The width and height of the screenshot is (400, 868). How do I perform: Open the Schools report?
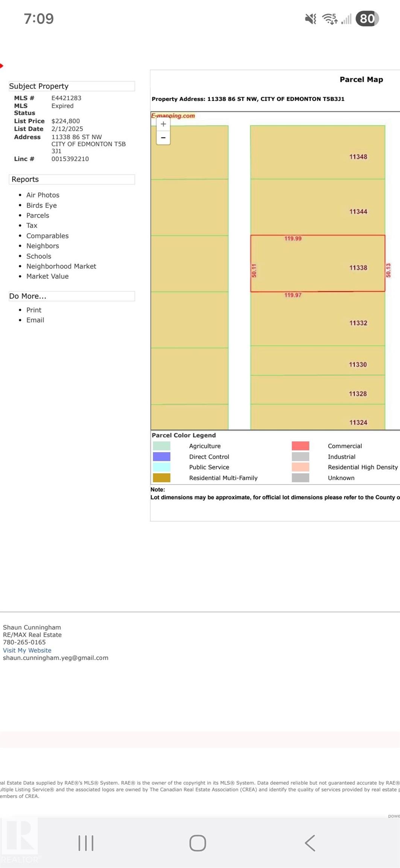click(39, 256)
